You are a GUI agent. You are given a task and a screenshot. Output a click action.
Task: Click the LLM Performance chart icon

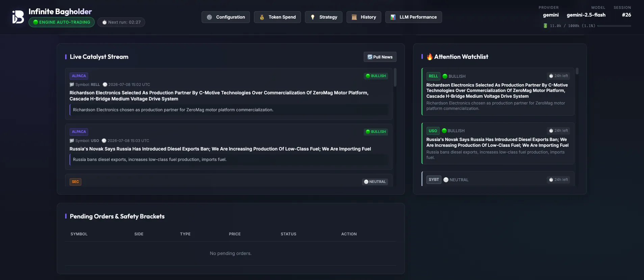tap(393, 17)
